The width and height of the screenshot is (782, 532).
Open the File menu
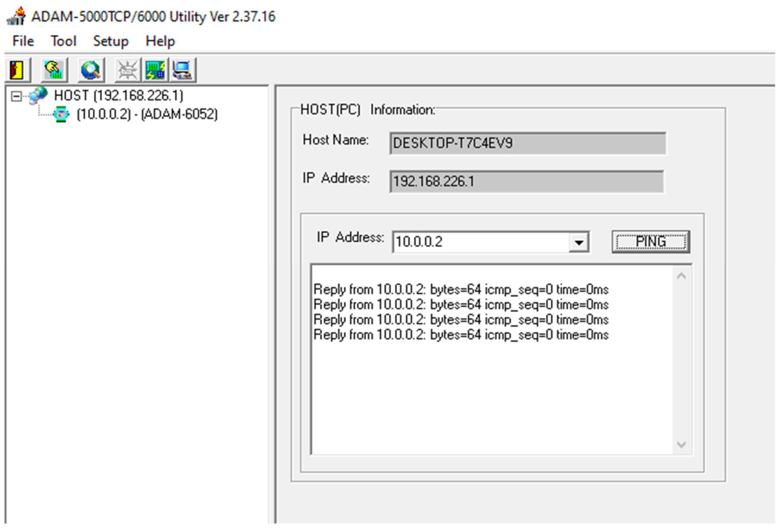(x=23, y=41)
